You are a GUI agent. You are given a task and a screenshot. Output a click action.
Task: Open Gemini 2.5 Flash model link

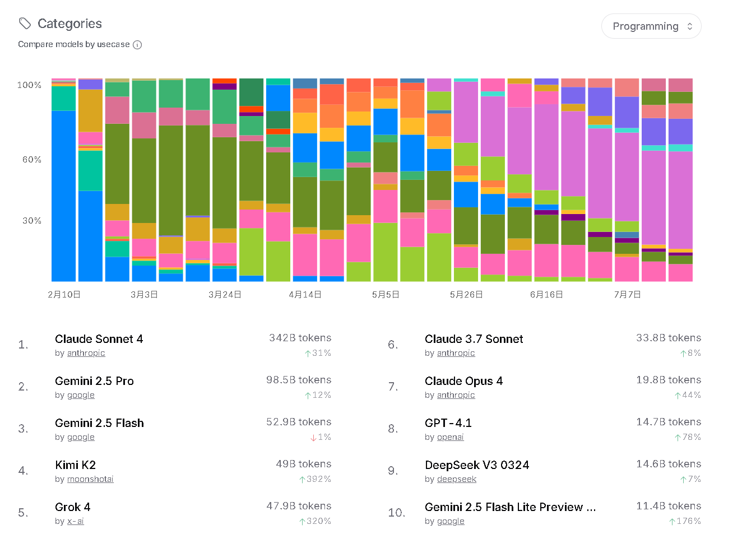point(99,423)
